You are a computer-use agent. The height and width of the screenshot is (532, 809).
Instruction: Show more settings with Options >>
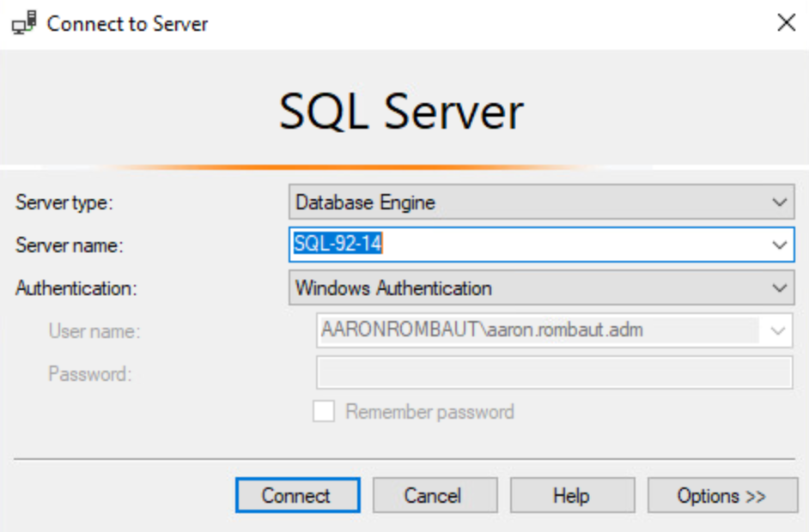tap(721, 496)
